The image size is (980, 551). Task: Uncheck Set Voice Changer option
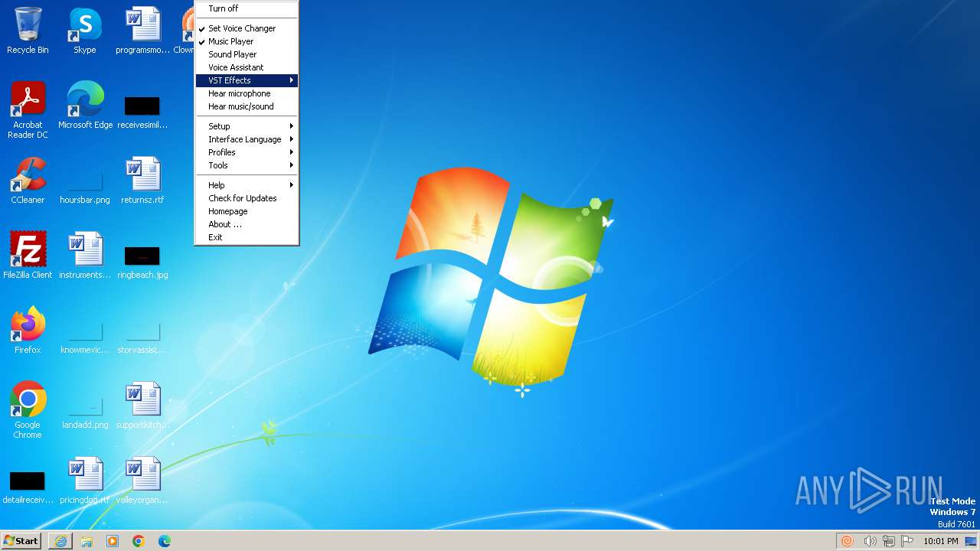tap(247, 28)
